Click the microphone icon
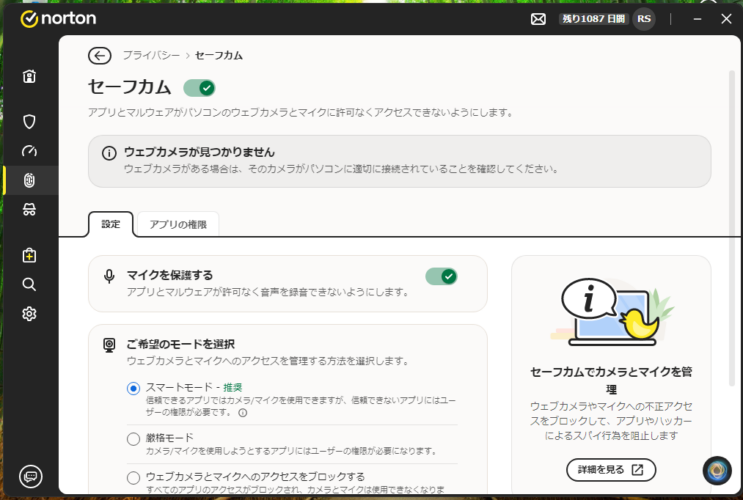The width and height of the screenshot is (743, 500). 109,276
